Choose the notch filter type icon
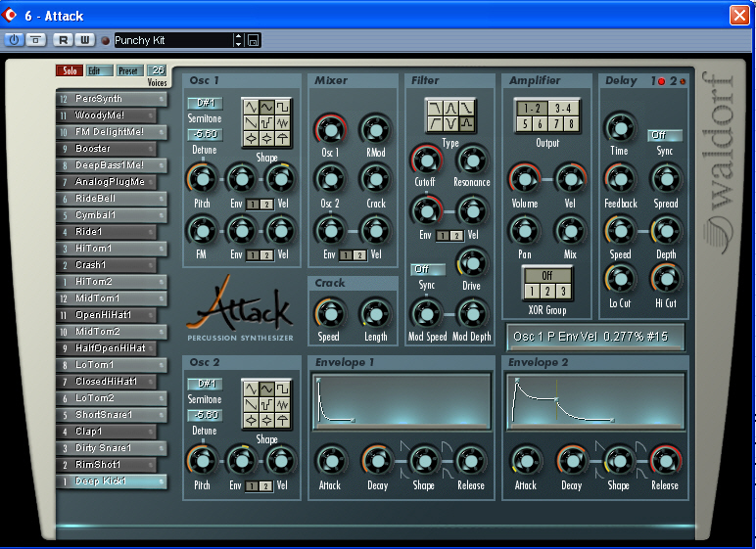Viewport: 756px width, 549px height. 450,124
